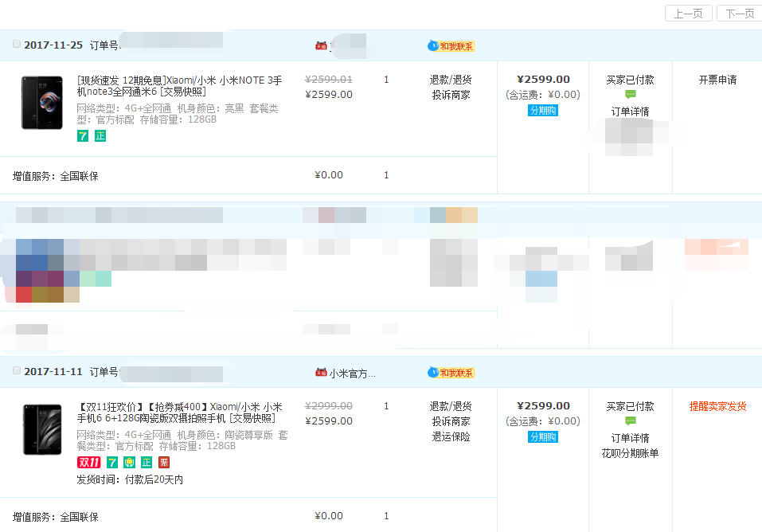This screenshot has width=762, height=532.
Task: Click 增值服务：全国联保 under 小米手机6 order
Action: click(x=56, y=517)
